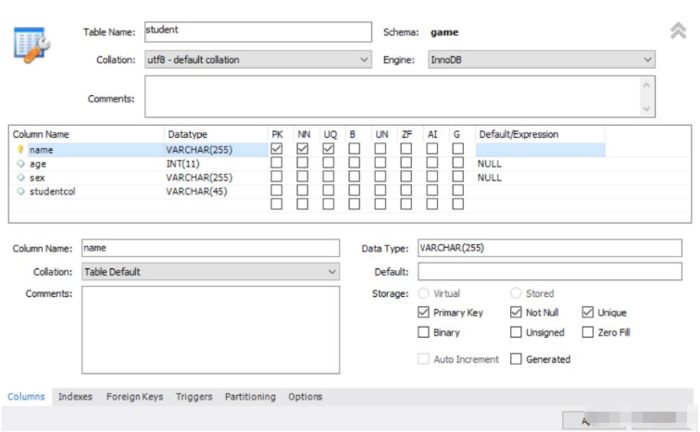This screenshot has height=432, width=700.
Task: Click the Table Name input field
Action: tap(257, 31)
